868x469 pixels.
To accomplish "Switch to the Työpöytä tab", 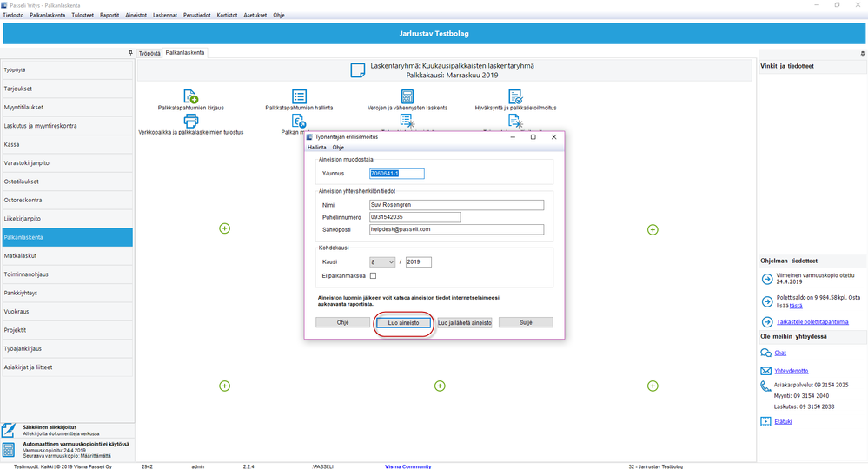I will (149, 53).
